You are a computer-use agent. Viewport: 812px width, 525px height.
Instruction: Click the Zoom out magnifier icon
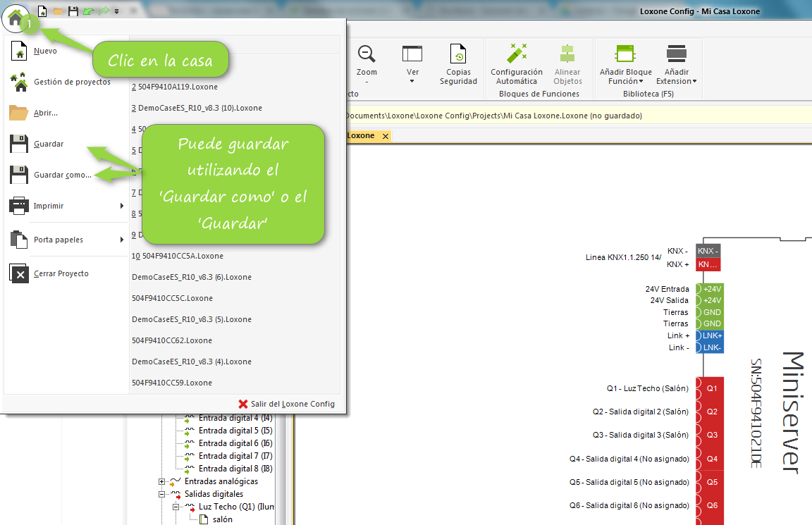click(x=367, y=55)
